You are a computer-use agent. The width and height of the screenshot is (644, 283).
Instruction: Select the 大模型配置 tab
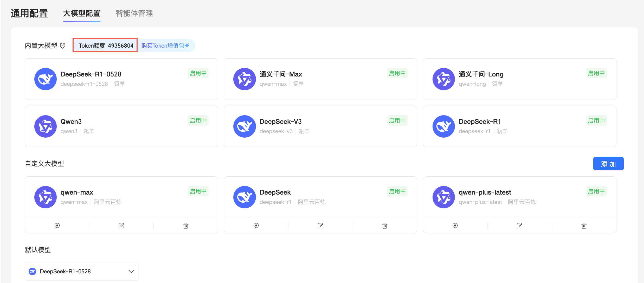[x=82, y=13]
